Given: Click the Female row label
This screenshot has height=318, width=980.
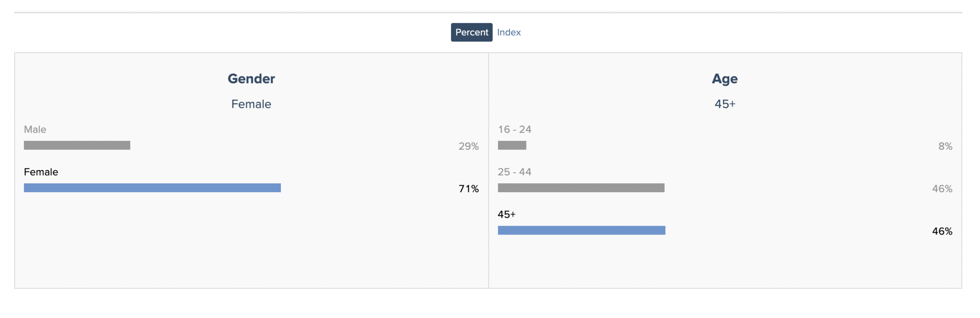Looking at the screenshot, I should (x=41, y=172).
